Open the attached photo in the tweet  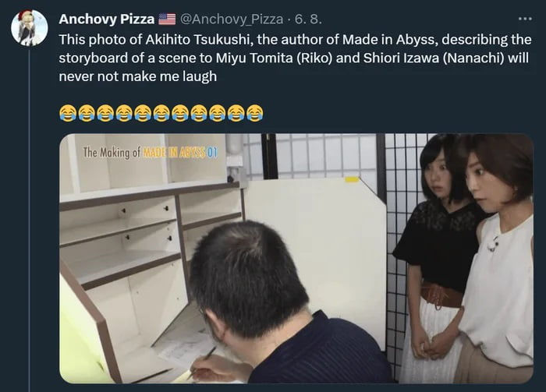tap(296, 259)
